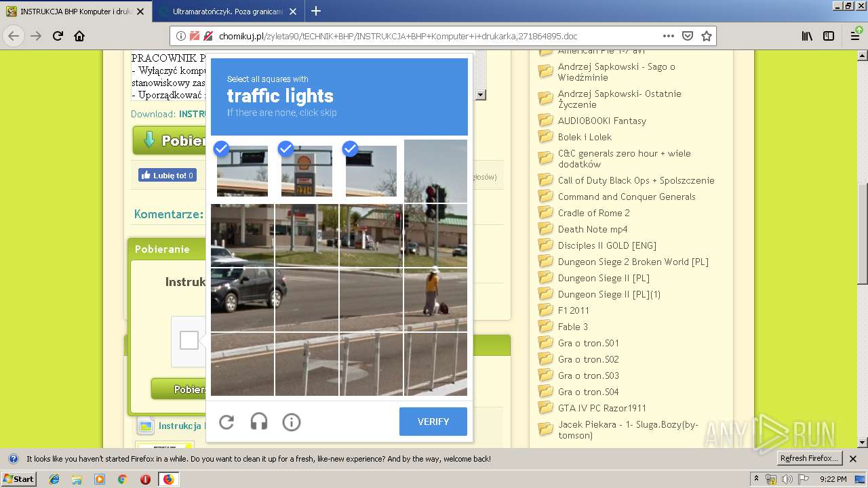The width and height of the screenshot is (868, 488).
Task: Reload the current page
Action: pos(58,36)
